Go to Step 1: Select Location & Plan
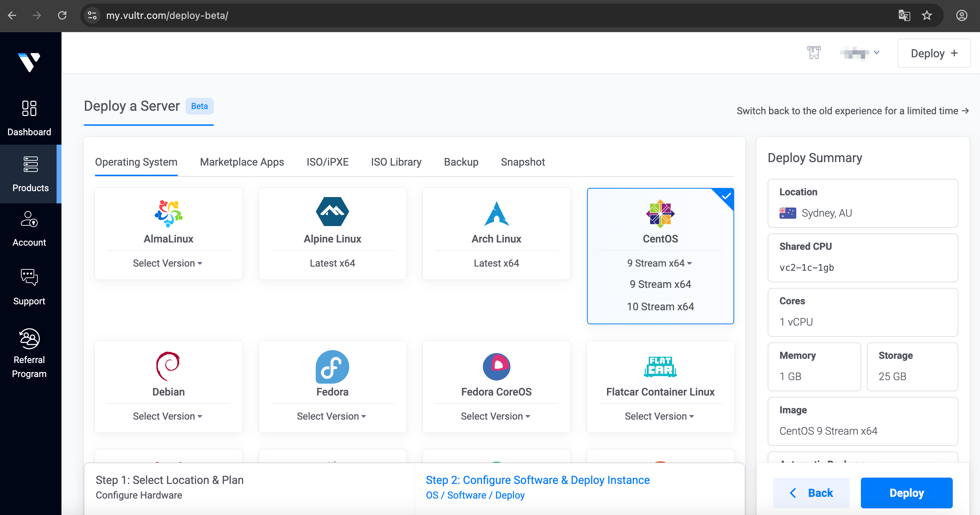Screen dimensions: 980x515 [x=170, y=480]
